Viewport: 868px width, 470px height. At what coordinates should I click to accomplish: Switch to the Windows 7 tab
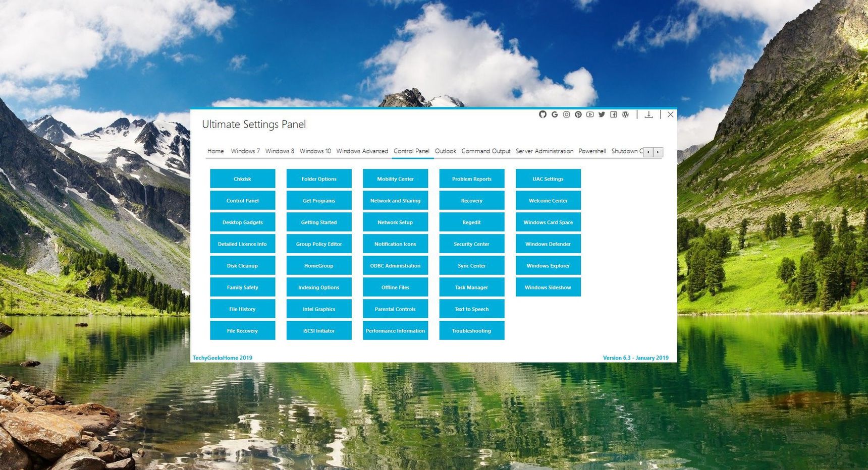[245, 151]
